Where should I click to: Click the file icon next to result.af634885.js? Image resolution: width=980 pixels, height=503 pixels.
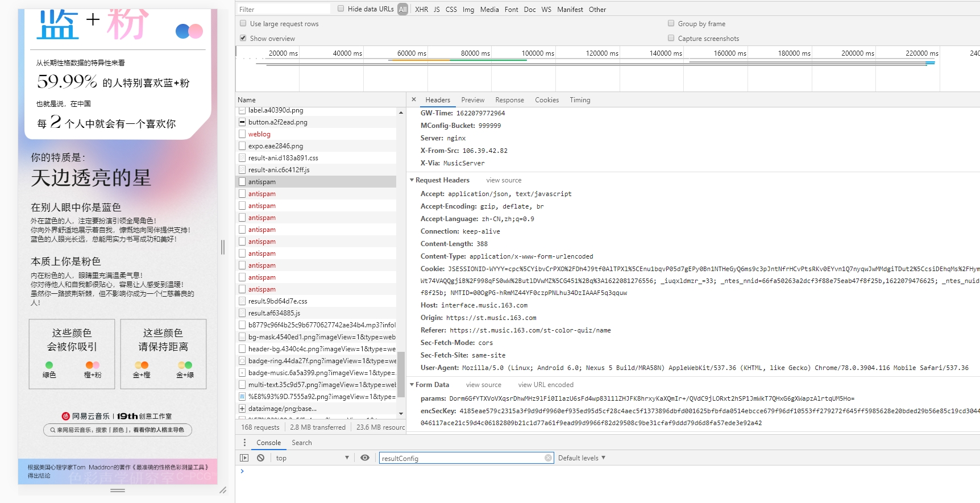click(242, 313)
